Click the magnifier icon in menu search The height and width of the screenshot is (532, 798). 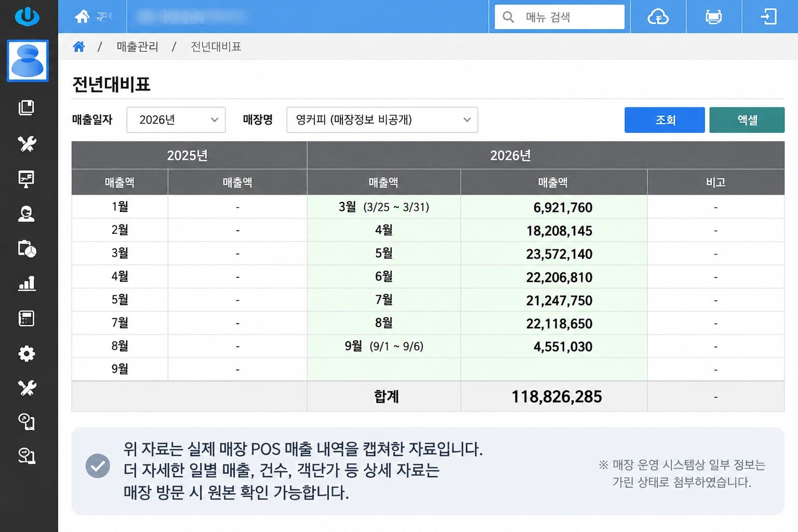tap(509, 17)
